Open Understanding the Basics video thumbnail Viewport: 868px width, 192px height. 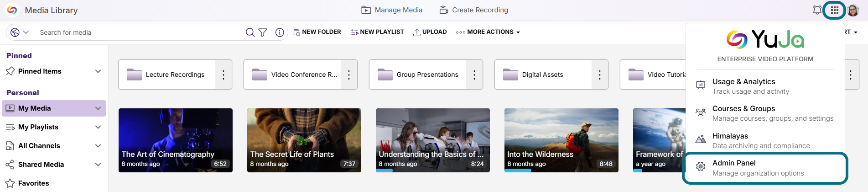(433, 140)
